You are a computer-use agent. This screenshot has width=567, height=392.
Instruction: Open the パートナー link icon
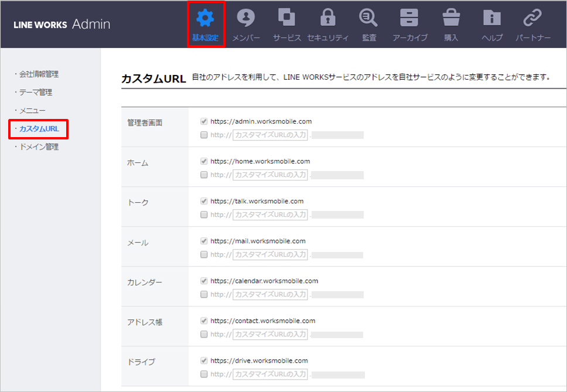532,19
